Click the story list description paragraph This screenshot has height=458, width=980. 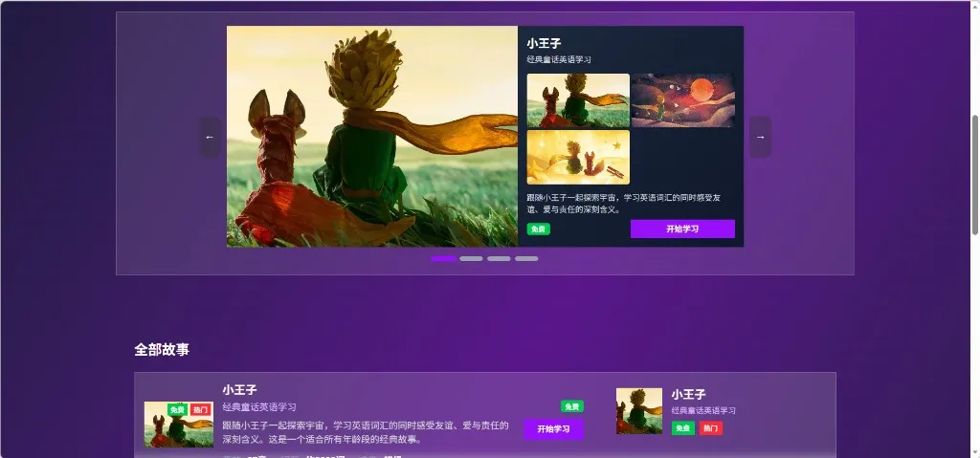[x=366, y=432]
